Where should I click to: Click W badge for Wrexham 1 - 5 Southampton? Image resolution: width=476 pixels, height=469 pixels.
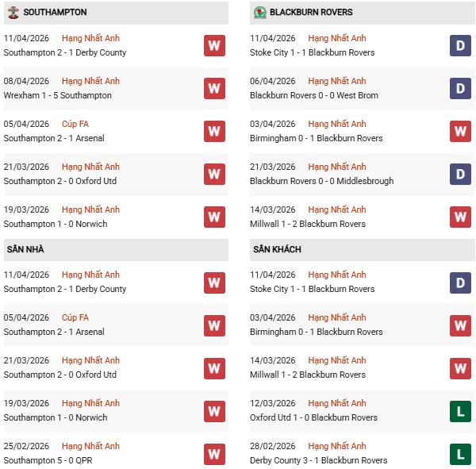coord(214,88)
